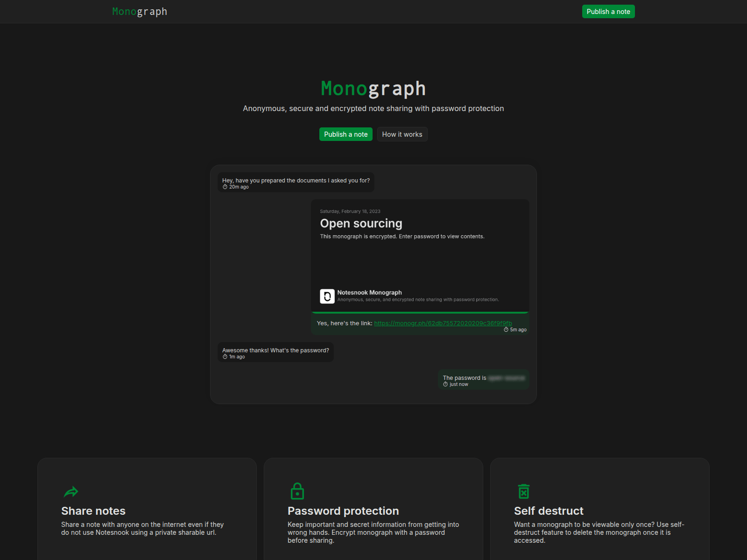This screenshot has width=747, height=560.
Task: Open the monogr.ph shared note link
Action: click(443, 323)
